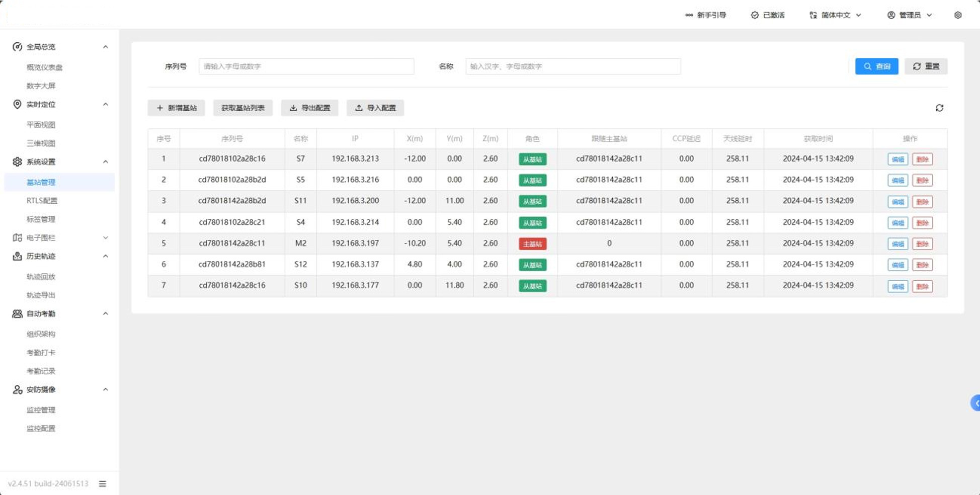980x495 pixels.
Task: Click the 全局总览 dashboard icon
Action: tap(17, 47)
